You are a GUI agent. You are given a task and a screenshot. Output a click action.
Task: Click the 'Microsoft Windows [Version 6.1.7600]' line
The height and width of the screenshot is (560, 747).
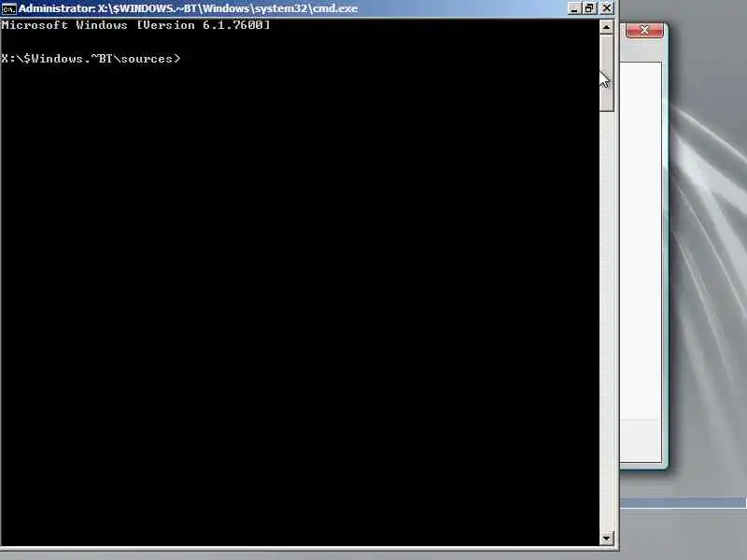pyautogui.click(x=135, y=25)
